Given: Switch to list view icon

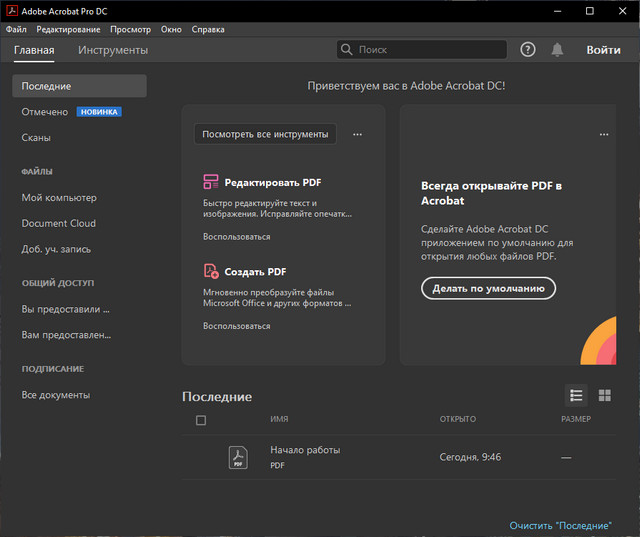Looking at the screenshot, I should 576,396.
